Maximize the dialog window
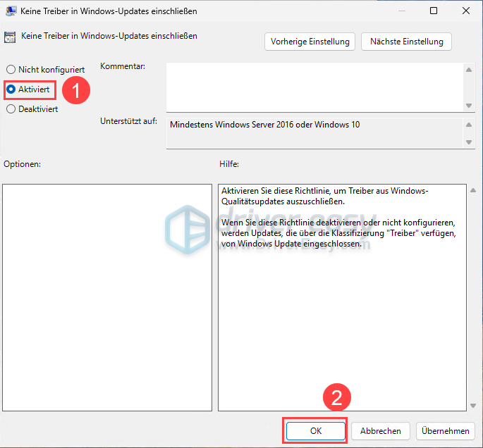 click(x=434, y=11)
